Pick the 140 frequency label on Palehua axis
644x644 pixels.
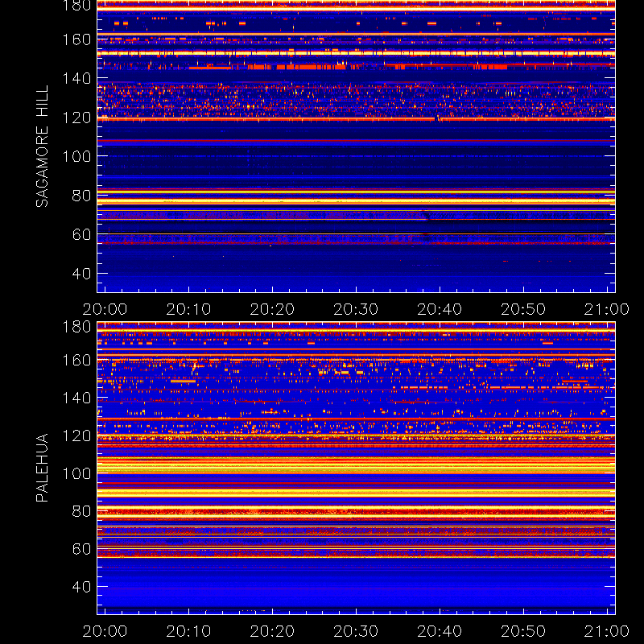76,398
